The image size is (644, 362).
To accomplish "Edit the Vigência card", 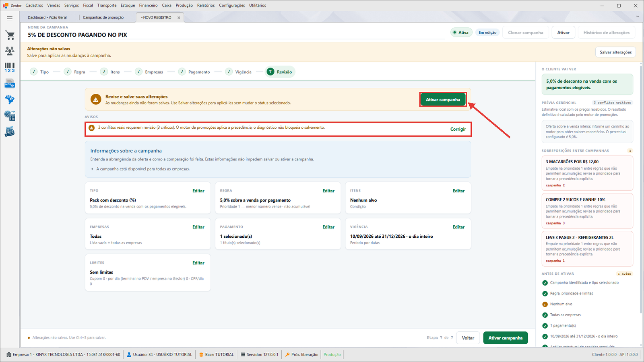I will point(458,227).
